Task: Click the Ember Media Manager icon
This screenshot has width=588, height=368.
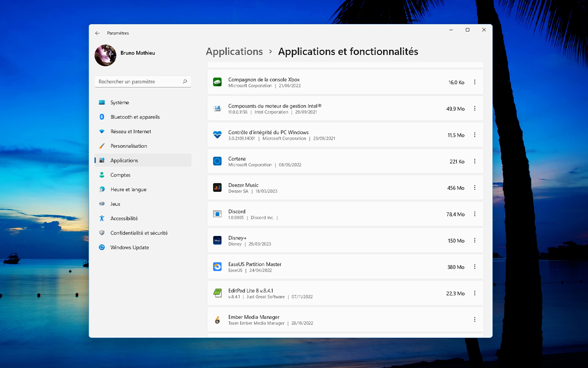Action: [217, 319]
